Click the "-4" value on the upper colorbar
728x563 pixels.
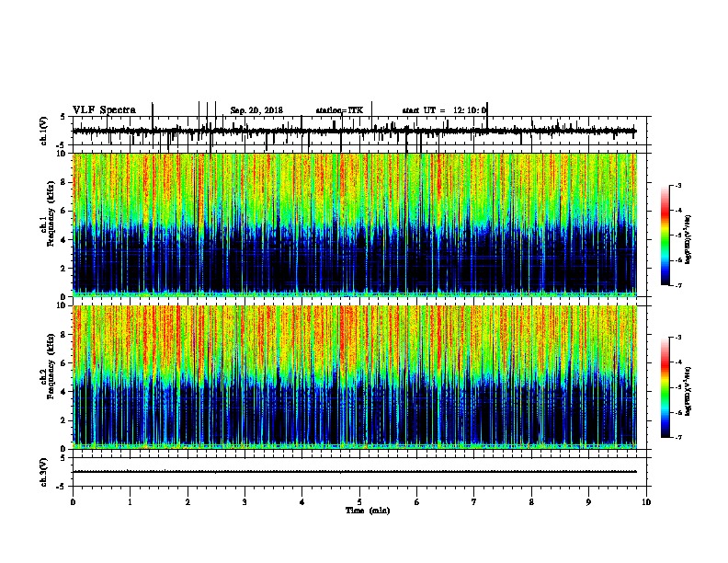pyautogui.click(x=677, y=211)
